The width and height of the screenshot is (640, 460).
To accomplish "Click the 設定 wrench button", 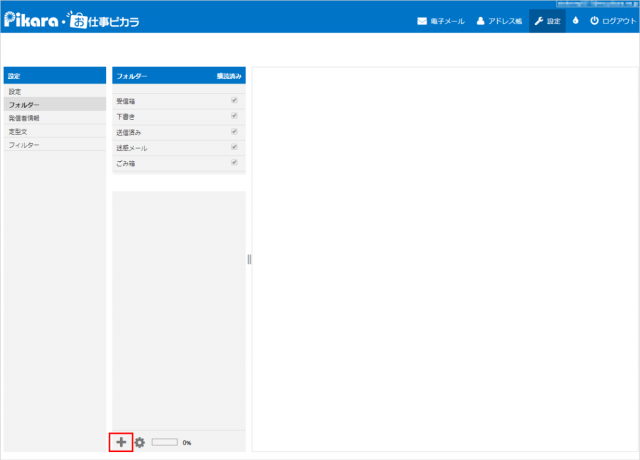I will coord(547,20).
